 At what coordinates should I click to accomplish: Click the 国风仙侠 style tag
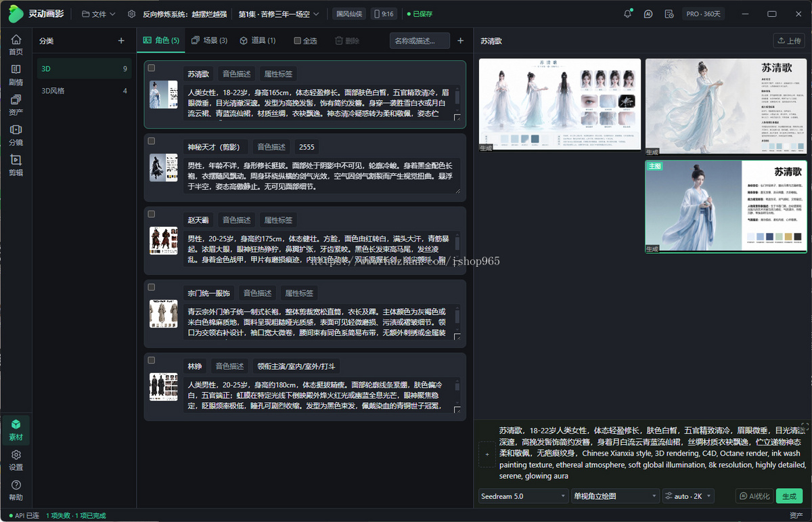tap(349, 14)
